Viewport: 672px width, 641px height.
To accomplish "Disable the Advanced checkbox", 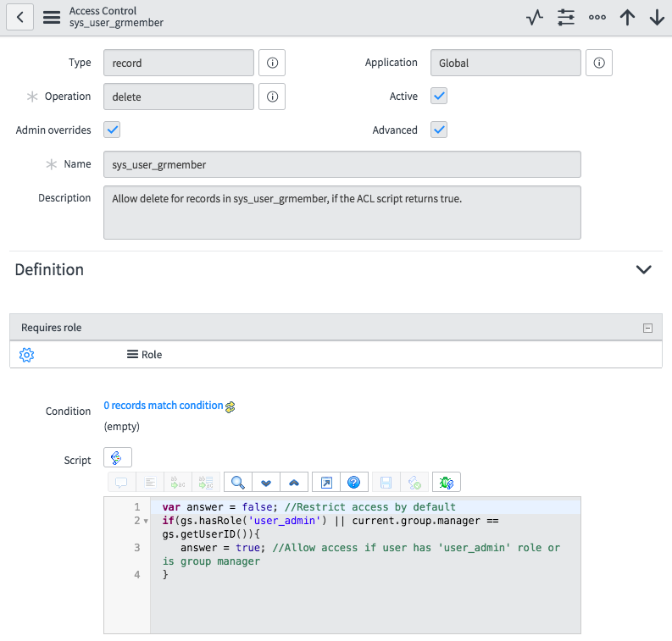I will (x=439, y=130).
